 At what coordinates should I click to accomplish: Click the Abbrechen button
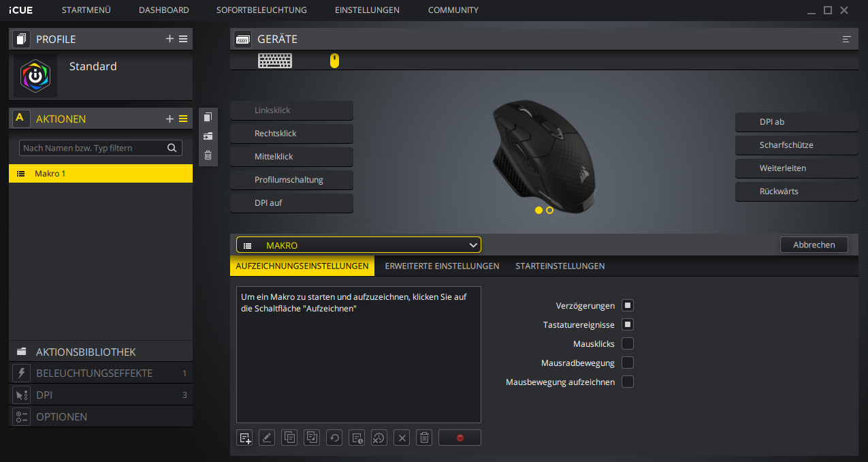[814, 245]
